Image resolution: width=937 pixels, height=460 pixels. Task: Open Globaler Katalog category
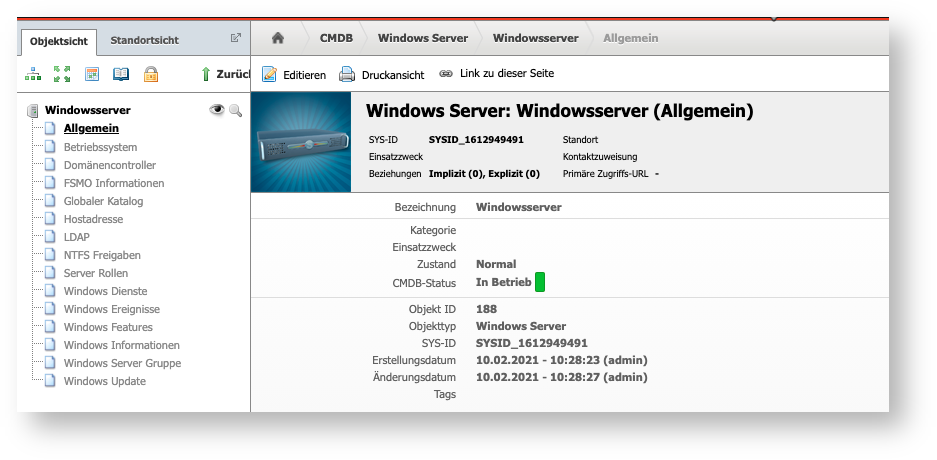click(103, 201)
